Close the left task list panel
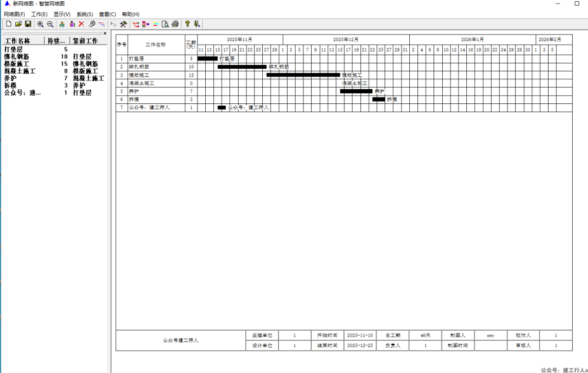This screenshot has width=588, height=373. (x=105, y=33)
